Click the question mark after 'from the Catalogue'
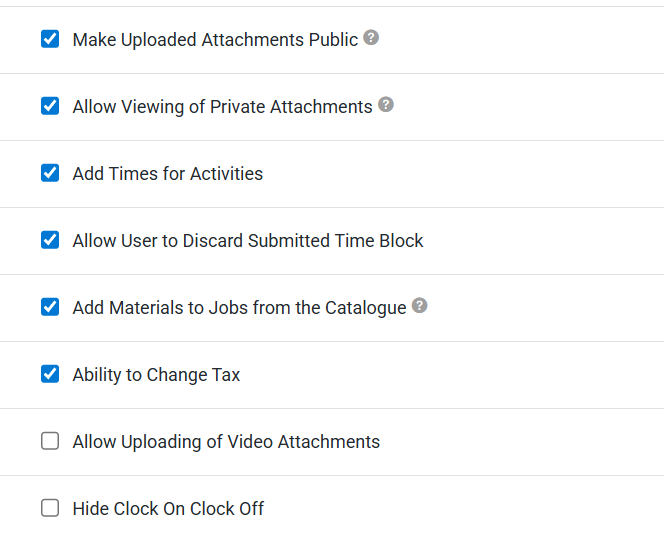 point(420,306)
